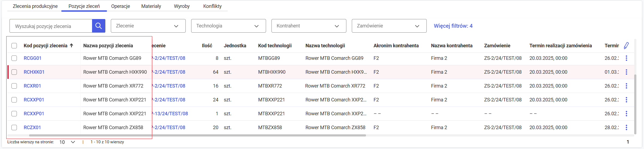The height and width of the screenshot is (149, 644).
Task: Click the horizontal table scrollbar
Action: (197, 135)
